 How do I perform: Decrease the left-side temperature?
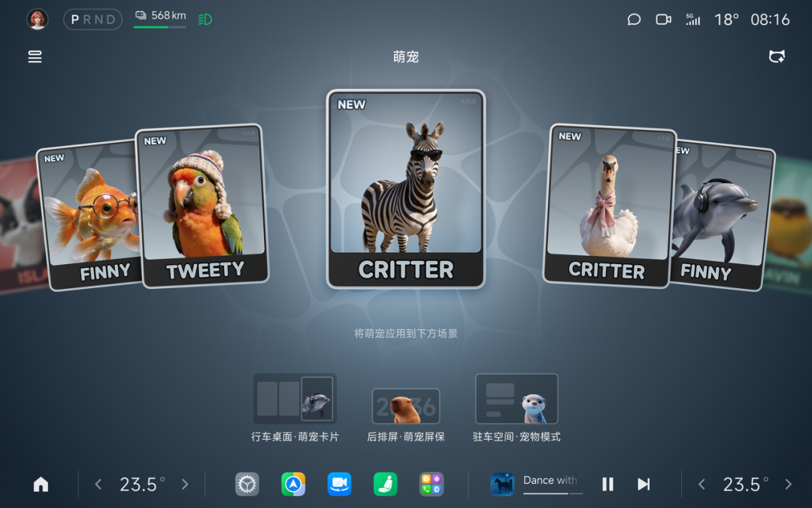pyautogui.click(x=98, y=485)
